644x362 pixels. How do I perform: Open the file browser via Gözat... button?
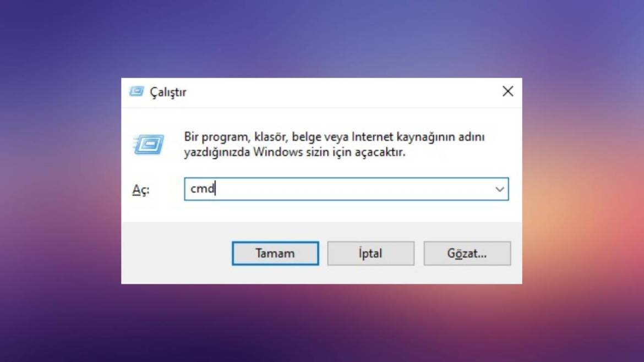tap(467, 253)
